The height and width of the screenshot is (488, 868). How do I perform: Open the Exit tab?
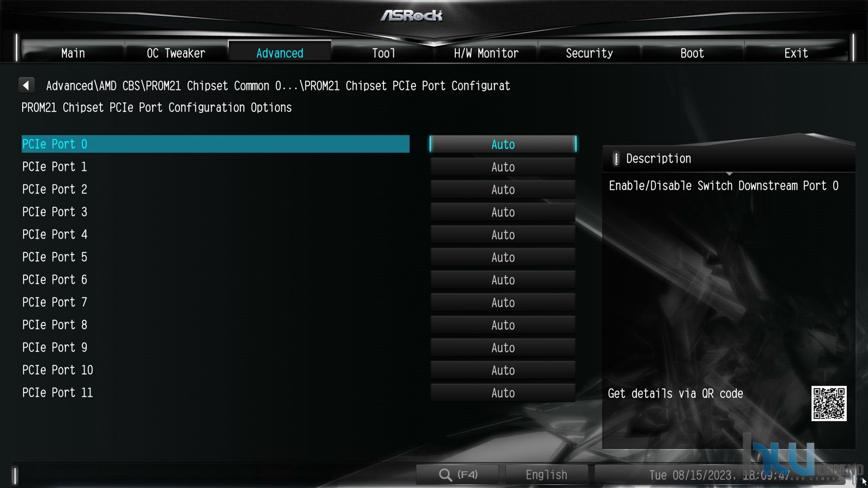pyautogui.click(x=796, y=53)
